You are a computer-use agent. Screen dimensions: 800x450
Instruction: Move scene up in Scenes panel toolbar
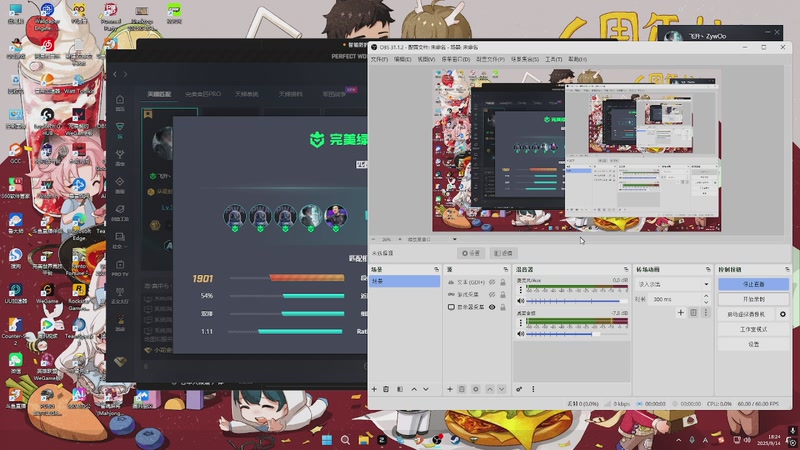point(414,389)
